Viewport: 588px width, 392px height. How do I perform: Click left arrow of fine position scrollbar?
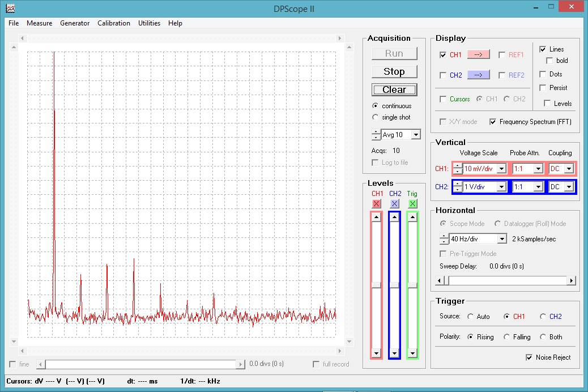[x=40, y=364]
